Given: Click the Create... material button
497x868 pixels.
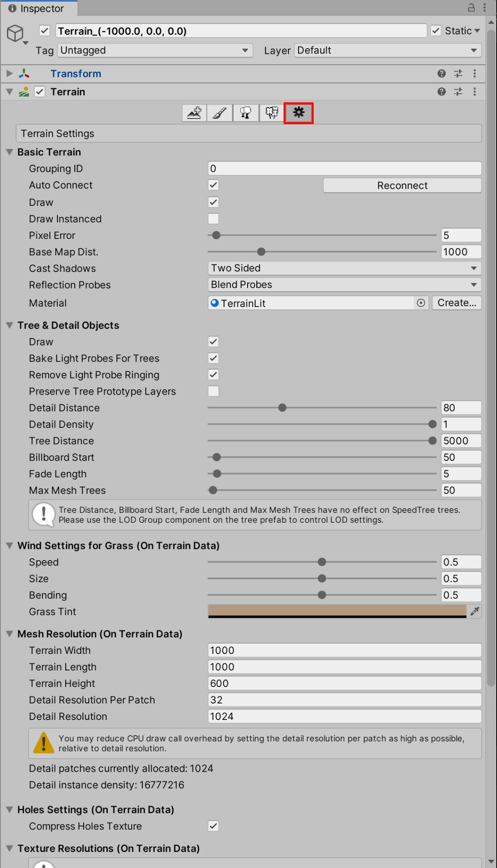Looking at the screenshot, I should [457, 303].
